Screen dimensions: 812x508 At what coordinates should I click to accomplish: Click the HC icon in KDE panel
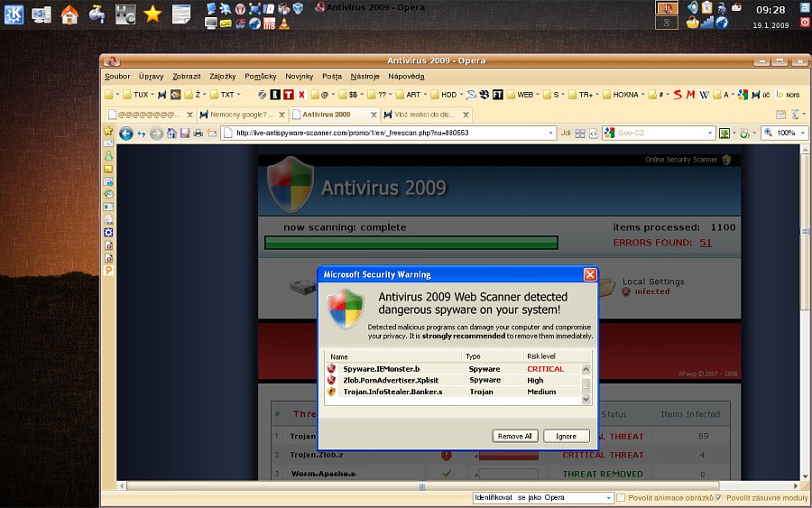[x=125, y=14]
